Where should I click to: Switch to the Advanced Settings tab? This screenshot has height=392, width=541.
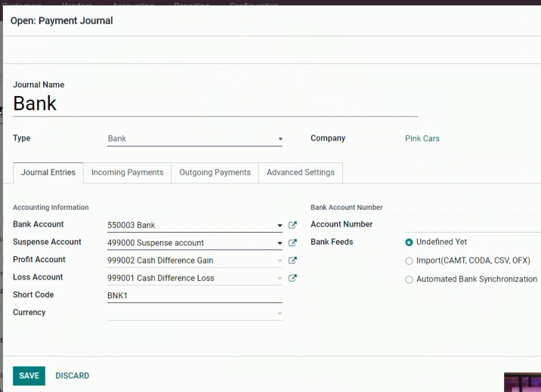tap(301, 172)
